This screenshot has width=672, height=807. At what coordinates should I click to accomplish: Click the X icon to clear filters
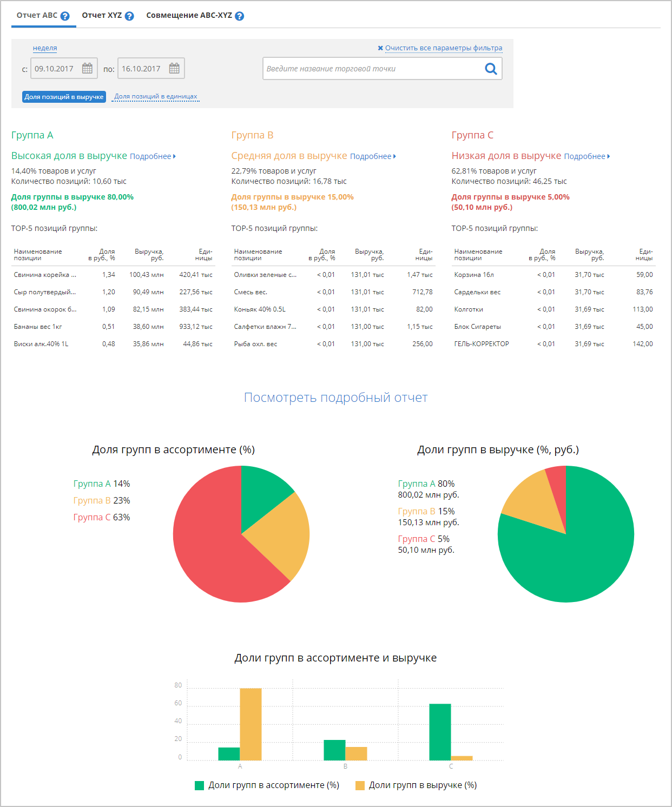click(380, 48)
